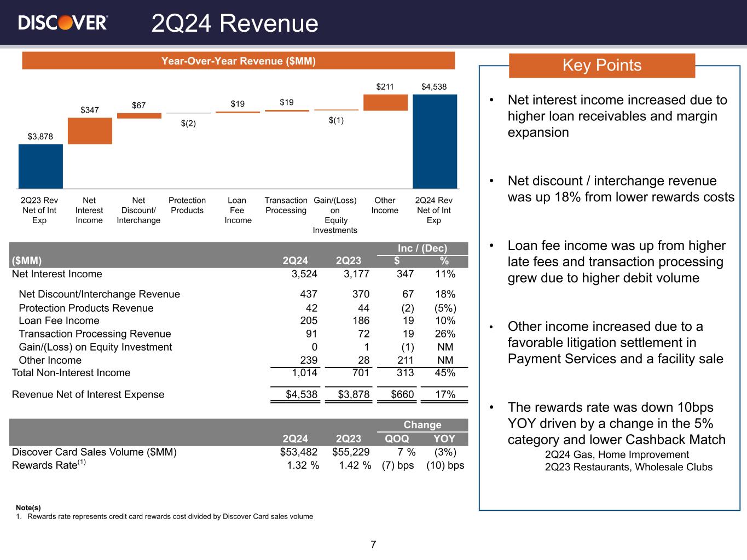Select the rewards rate footnote text
Image resolution: width=747 pixels, height=560 pixels.
click(x=170, y=516)
